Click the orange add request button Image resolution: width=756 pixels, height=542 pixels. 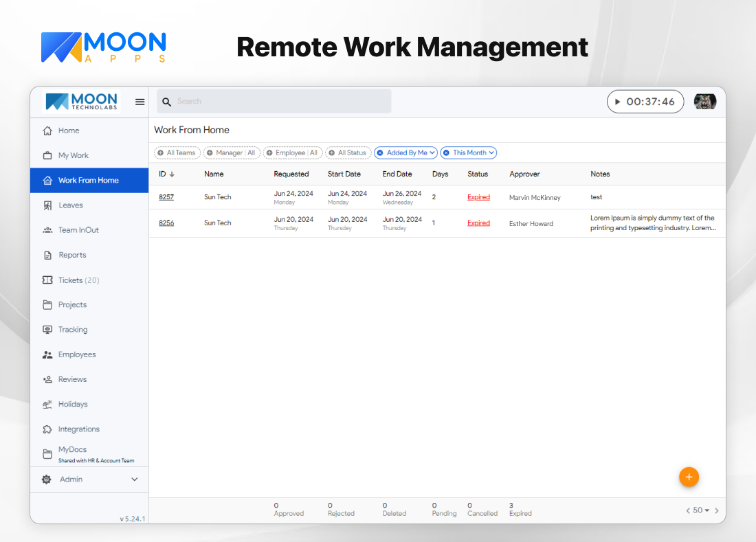point(689,477)
